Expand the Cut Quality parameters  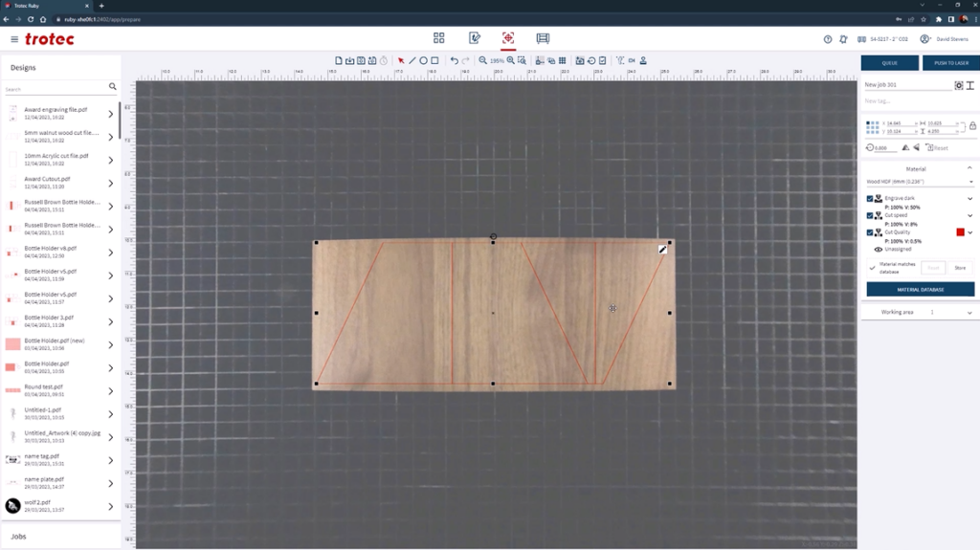coord(970,232)
